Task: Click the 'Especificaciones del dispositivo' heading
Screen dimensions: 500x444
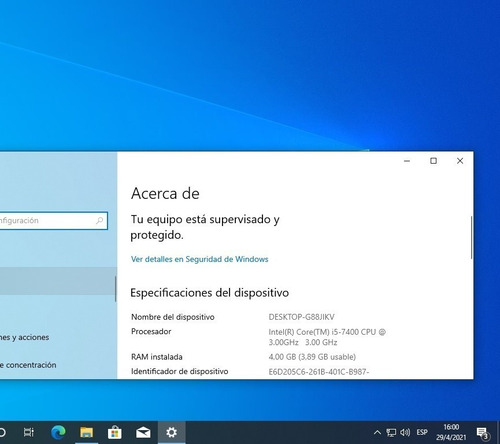Action: click(210, 293)
